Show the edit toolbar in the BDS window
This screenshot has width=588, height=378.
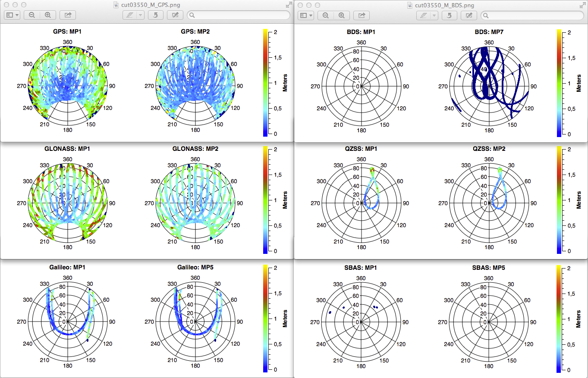469,16
